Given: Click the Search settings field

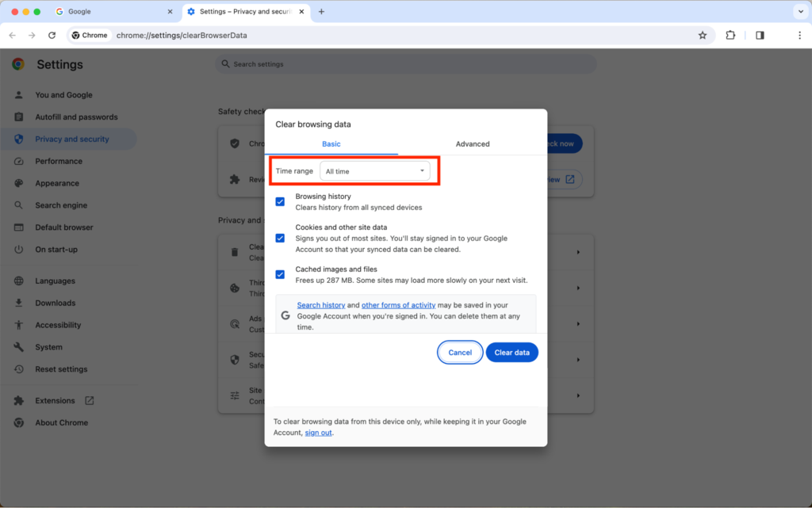Looking at the screenshot, I should click(405, 63).
